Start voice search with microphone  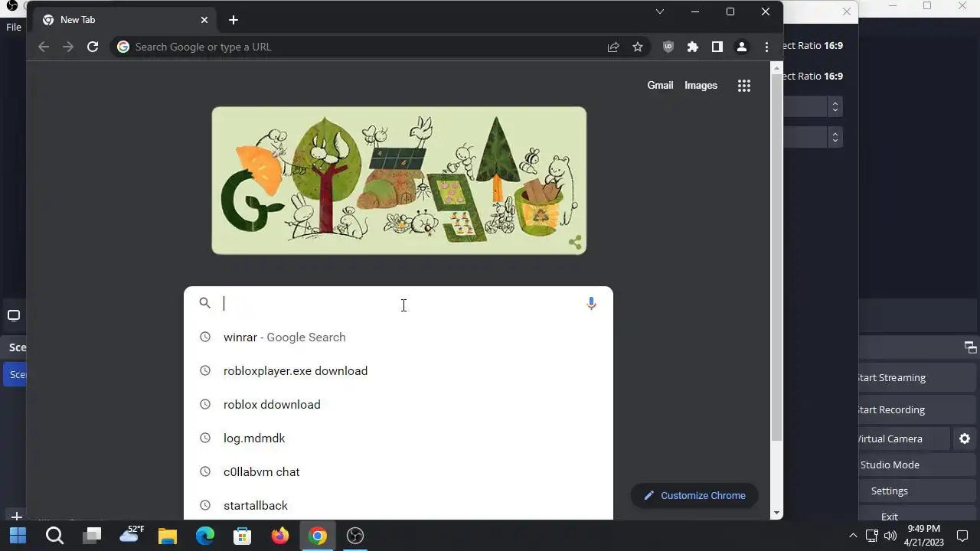(591, 303)
